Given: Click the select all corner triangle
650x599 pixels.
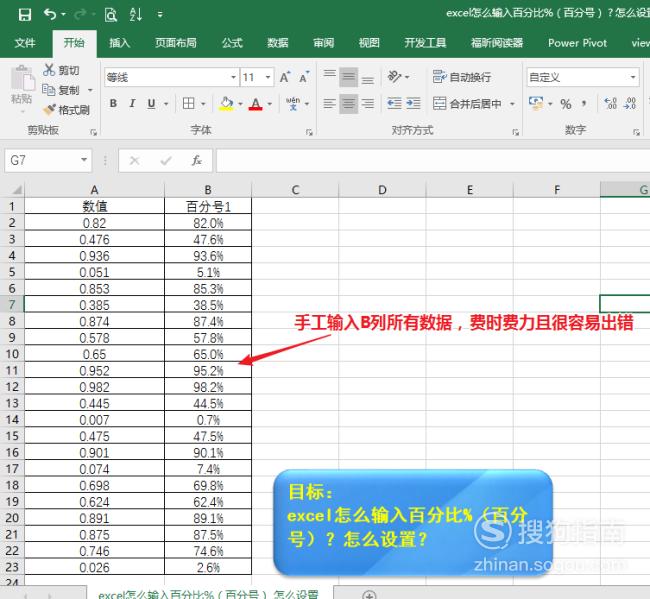Looking at the screenshot, I should tap(15, 190).
